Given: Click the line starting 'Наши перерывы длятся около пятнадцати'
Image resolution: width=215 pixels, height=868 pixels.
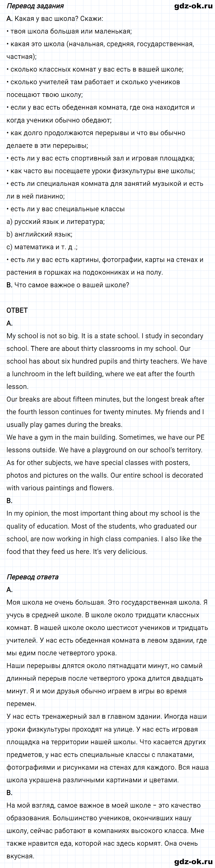Looking at the screenshot, I should click(x=104, y=666).
